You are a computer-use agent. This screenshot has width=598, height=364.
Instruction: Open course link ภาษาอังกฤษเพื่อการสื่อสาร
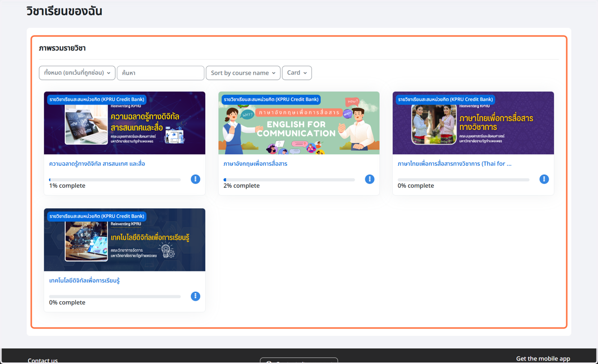[x=256, y=163]
